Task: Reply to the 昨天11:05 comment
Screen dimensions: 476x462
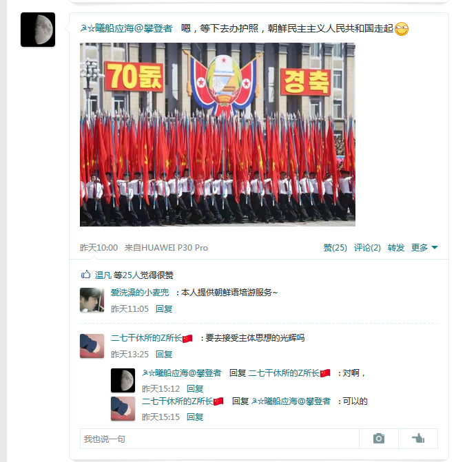Action: [x=164, y=309]
